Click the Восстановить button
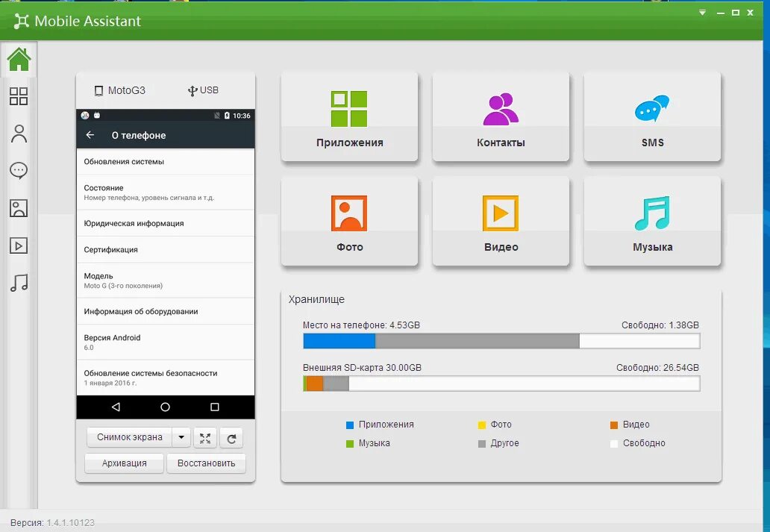The width and height of the screenshot is (770, 532). tap(206, 463)
